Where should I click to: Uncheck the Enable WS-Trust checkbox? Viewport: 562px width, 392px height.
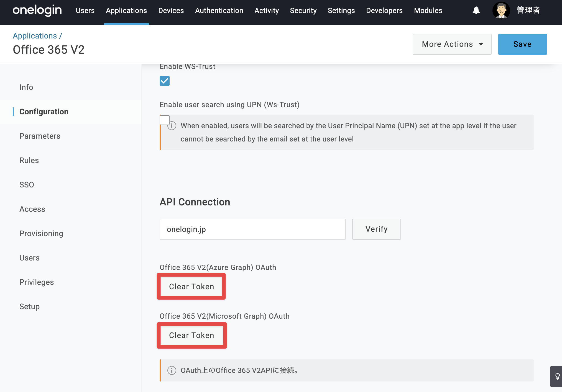[165, 81]
